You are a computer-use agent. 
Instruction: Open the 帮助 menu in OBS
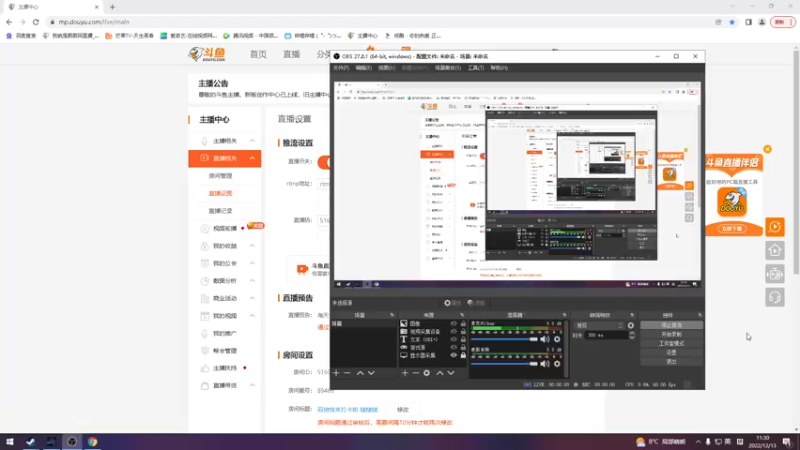[499, 68]
